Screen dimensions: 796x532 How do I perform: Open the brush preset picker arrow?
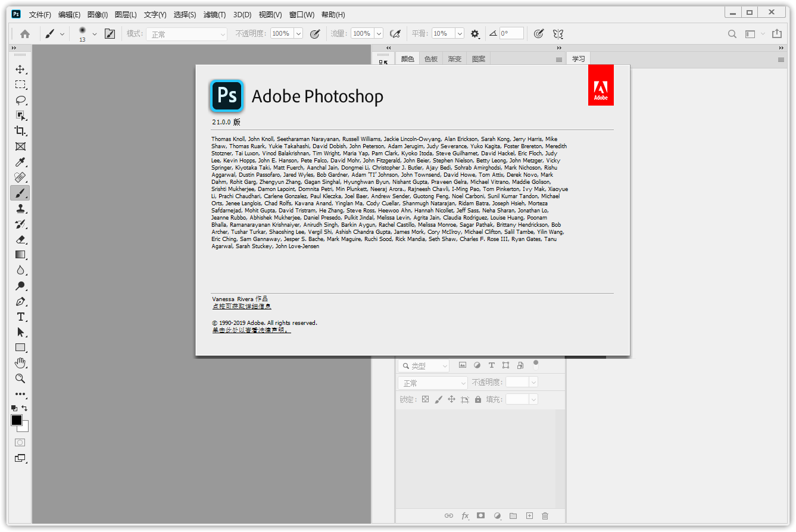pyautogui.click(x=94, y=35)
